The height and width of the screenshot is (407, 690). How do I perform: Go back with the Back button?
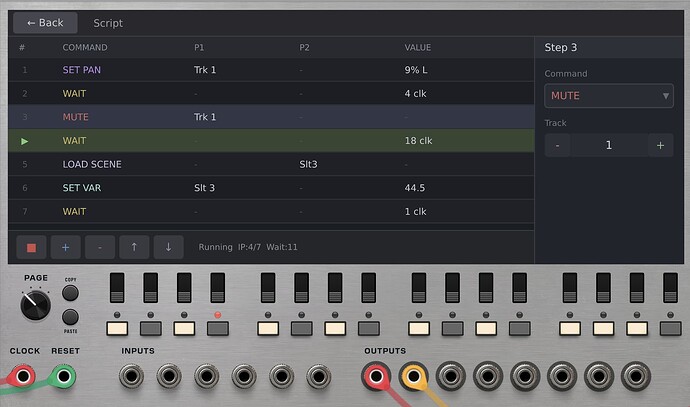coord(45,22)
